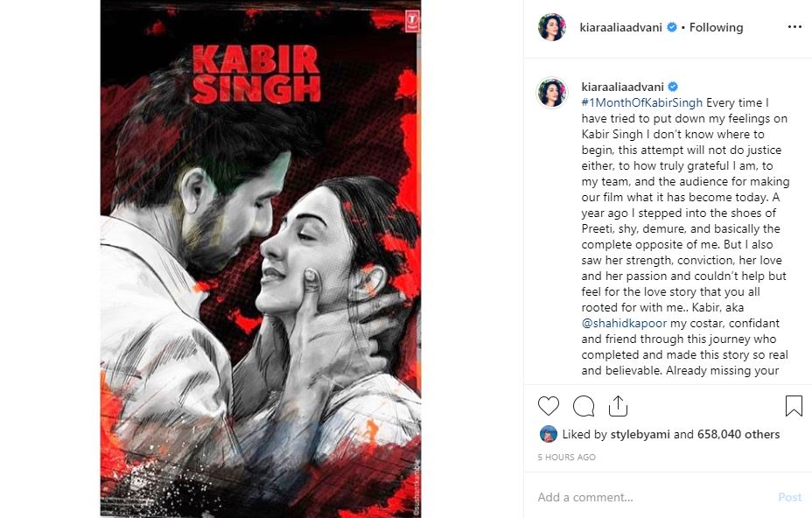The width and height of the screenshot is (812, 518).
Task: Share the post using the share icon
Action: tap(618, 406)
